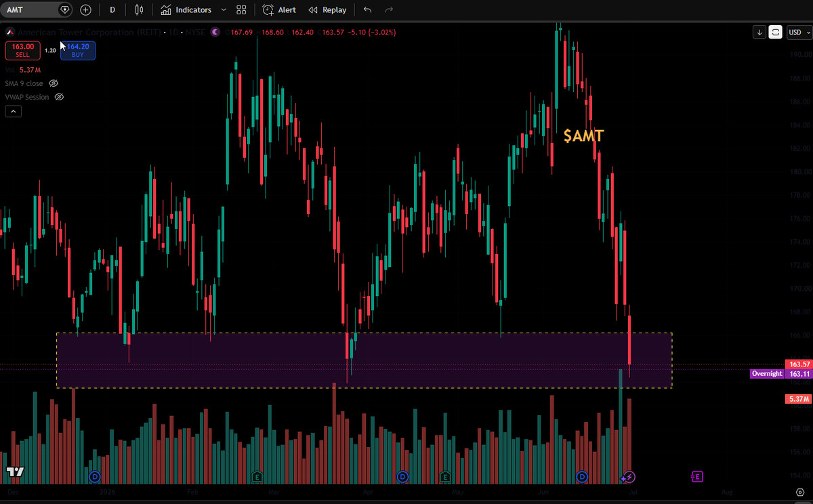Click the 5.37M volume label on the scale
Screen dimensions: 813x504
tap(798, 399)
